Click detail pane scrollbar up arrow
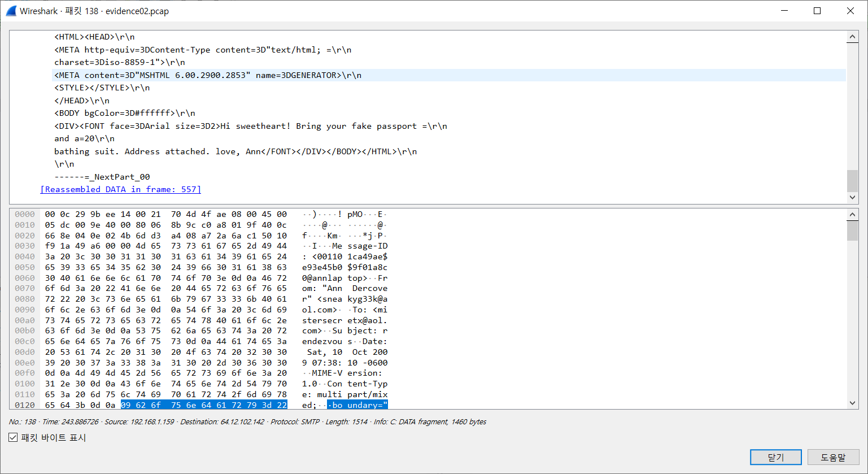Viewport: 868px width, 474px height. [852, 37]
